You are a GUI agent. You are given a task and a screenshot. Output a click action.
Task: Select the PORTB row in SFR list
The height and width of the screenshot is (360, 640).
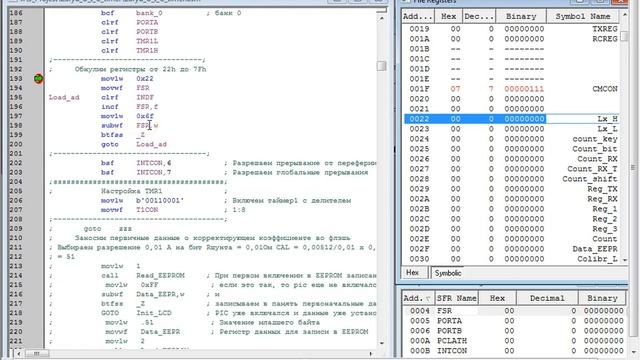pos(514,331)
